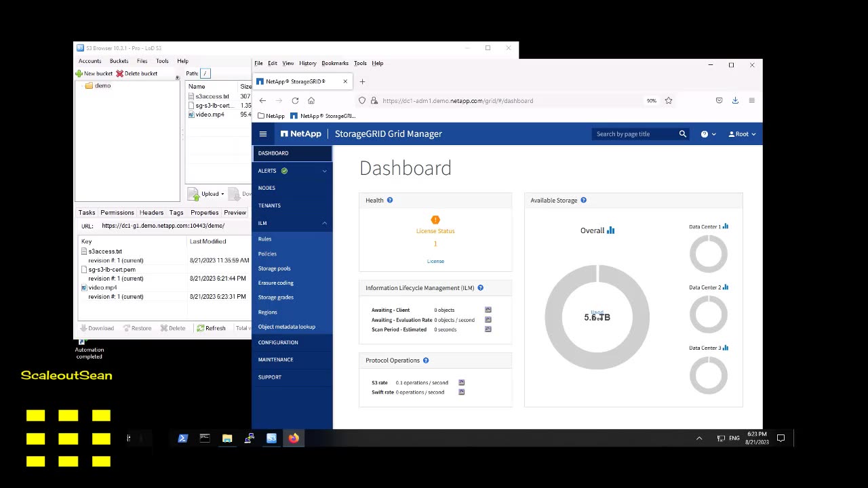Screen dimensions: 868x488
Task: Switch to the Permissions tab in S3 Browser
Action: (x=117, y=213)
